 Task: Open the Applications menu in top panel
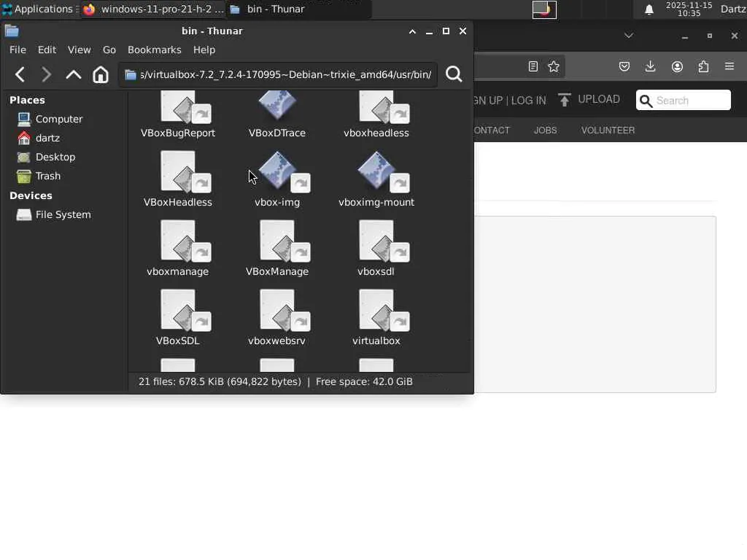(39, 9)
